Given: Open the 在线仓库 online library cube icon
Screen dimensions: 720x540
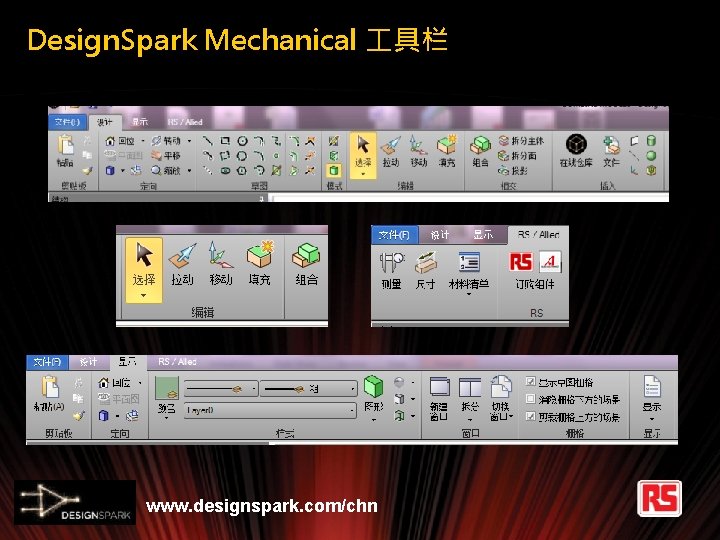Looking at the screenshot, I should tap(576, 146).
